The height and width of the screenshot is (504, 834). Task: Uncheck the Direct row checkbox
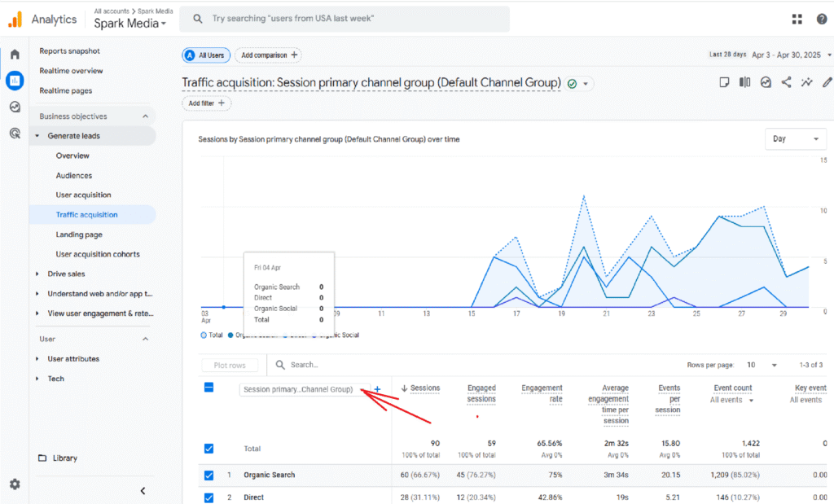tap(209, 497)
